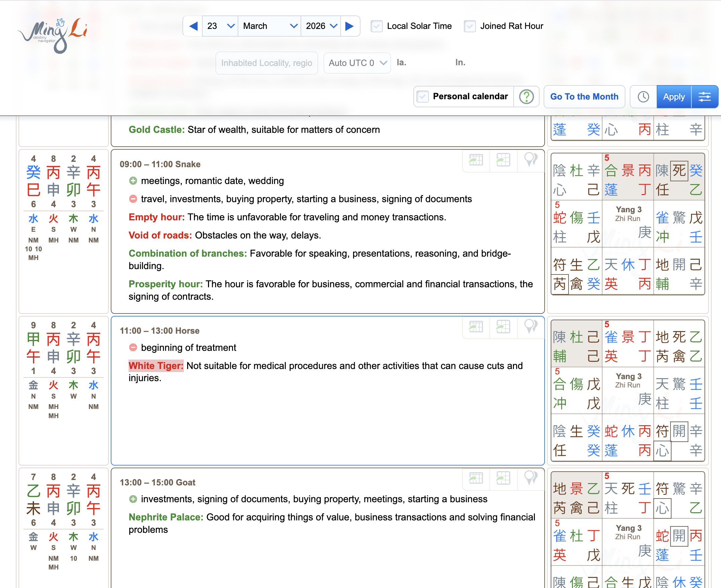Expand the Auto UTC 0 timezone dropdown
Image resolution: width=721 pixels, height=588 pixels.
(x=357, y=63)
